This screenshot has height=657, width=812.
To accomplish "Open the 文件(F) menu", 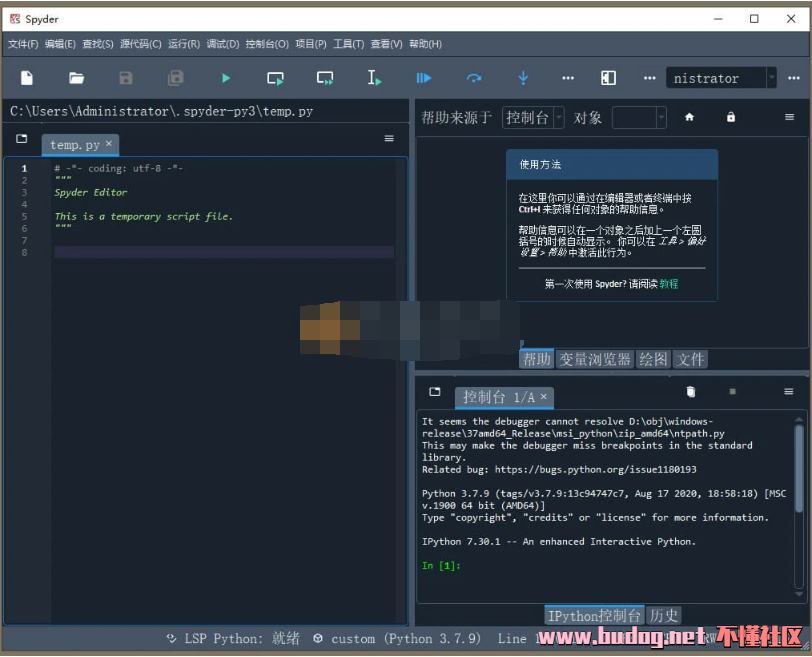I will 23,44.
